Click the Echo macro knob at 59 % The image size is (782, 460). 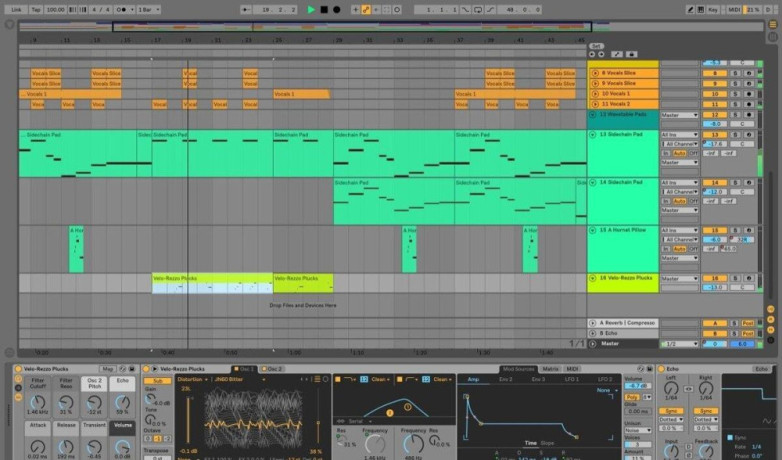click(122, 401)
